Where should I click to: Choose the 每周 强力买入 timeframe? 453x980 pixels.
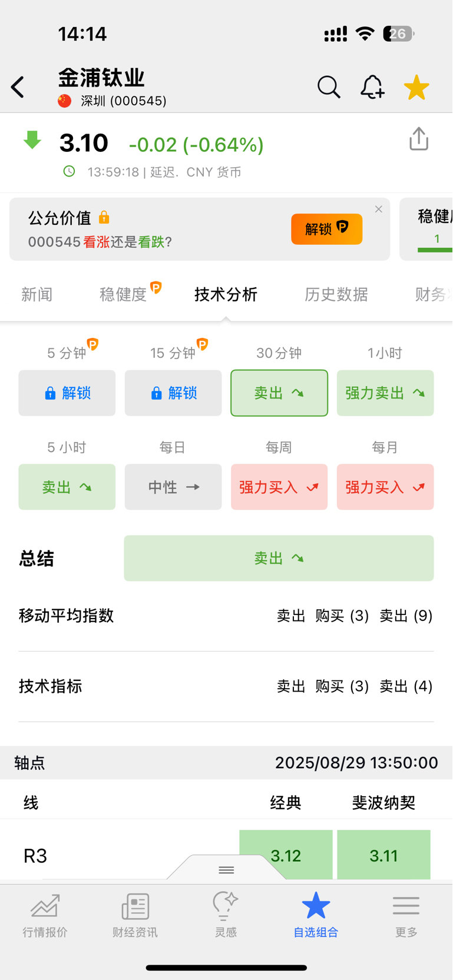click(x=279, y=487)
